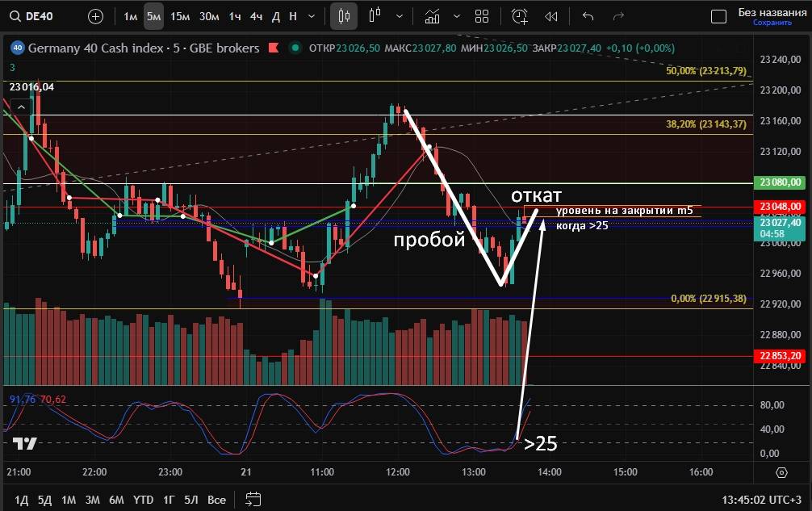Open the candlestick chart type icon
This screenshot has height=511, width=812.
[345, 16]
